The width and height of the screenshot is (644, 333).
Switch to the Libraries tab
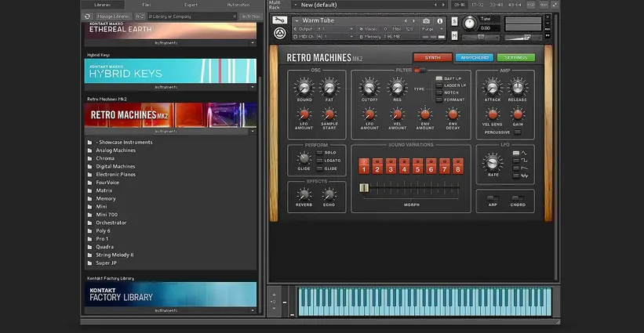[x=103, y=5]
